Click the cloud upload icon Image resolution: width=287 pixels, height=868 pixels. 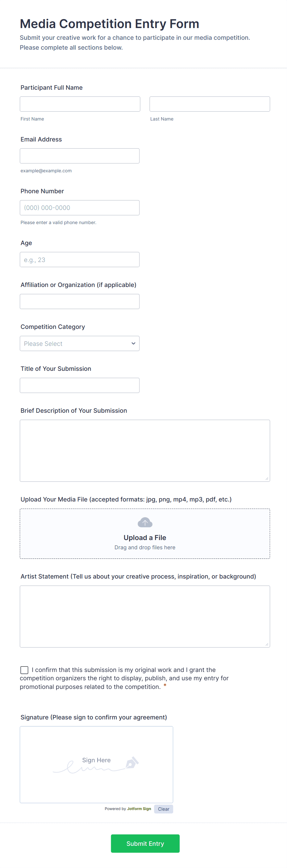pyautogui.click(x=145, y=523)
